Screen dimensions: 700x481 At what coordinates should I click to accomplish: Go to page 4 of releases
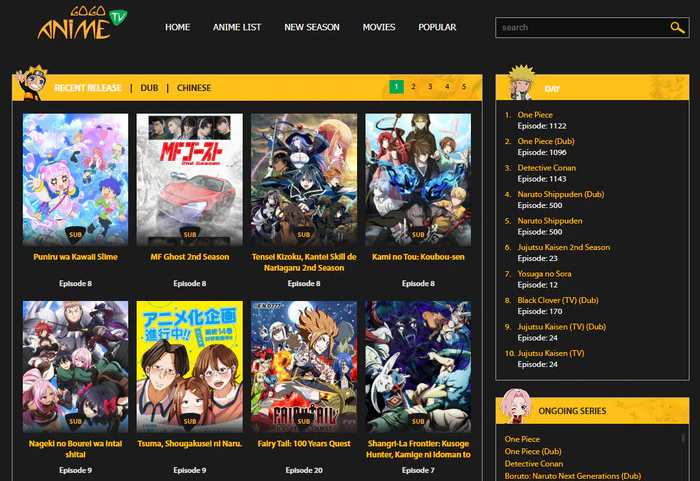pyautogui.click(x=447, y=87)
